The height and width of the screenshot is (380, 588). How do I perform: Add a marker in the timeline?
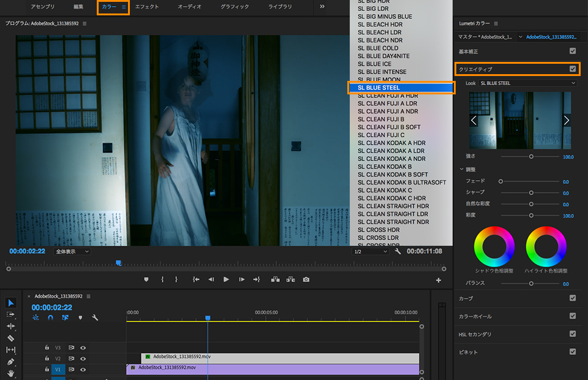[80, 317]
